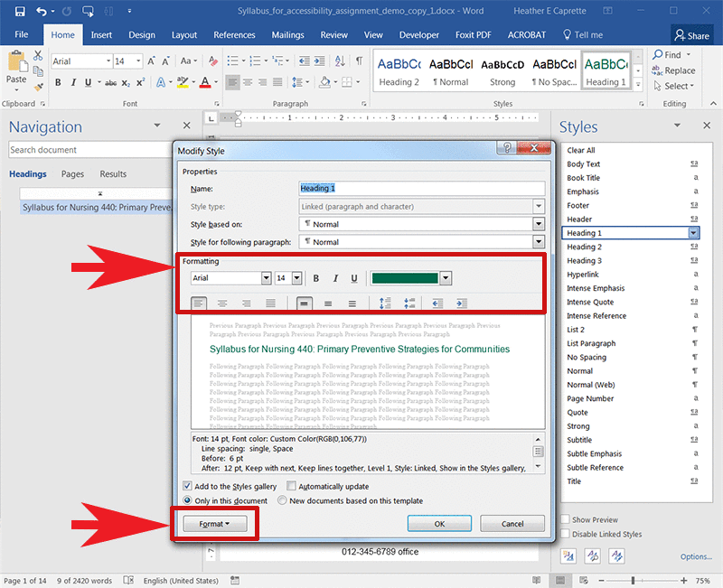
Task: Open the New Style icon in the Styles pane
Action: pyautogui.click(x=568, y=556)
